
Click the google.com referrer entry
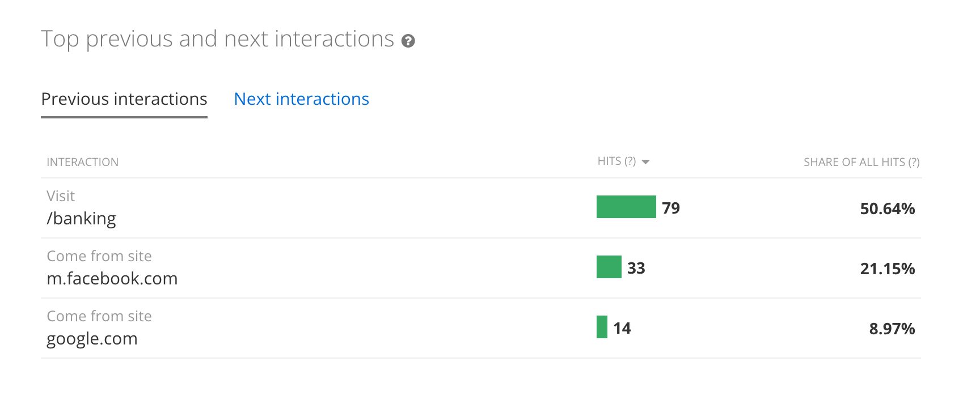pyautogui.click(x=92, y=339)
